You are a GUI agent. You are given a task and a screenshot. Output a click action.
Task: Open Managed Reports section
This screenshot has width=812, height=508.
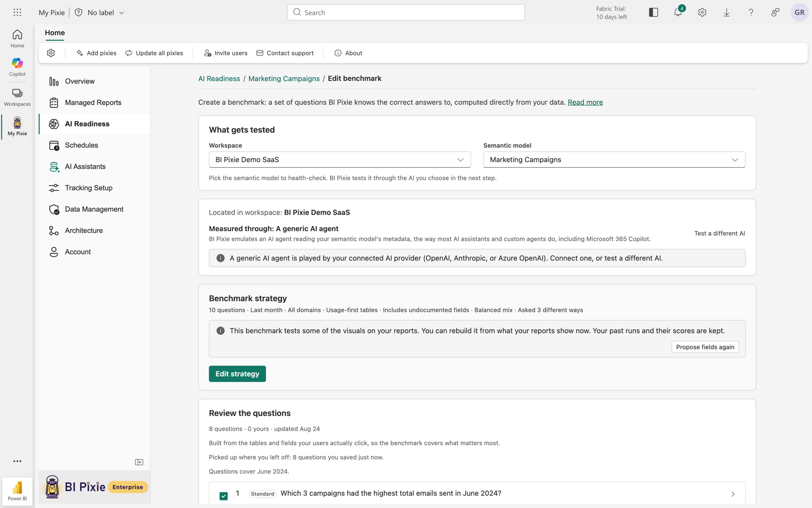pyautogui.click(x=94, y=103)
